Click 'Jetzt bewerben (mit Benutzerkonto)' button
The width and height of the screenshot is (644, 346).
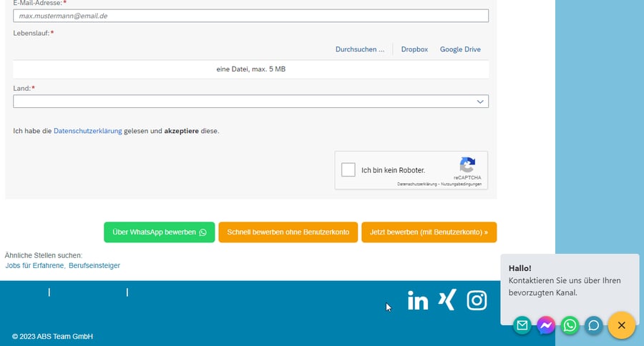coord(429,232)
